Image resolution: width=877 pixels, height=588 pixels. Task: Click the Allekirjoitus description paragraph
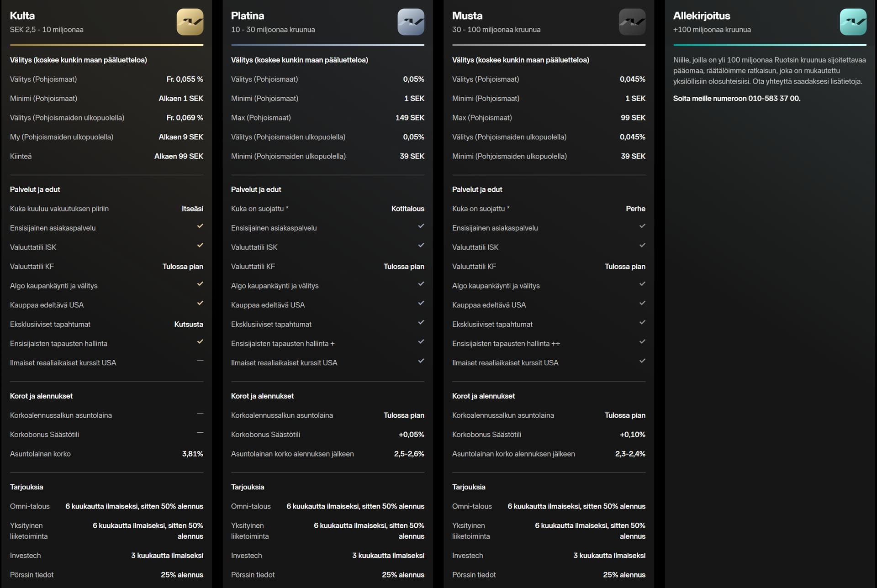[769, 71]
